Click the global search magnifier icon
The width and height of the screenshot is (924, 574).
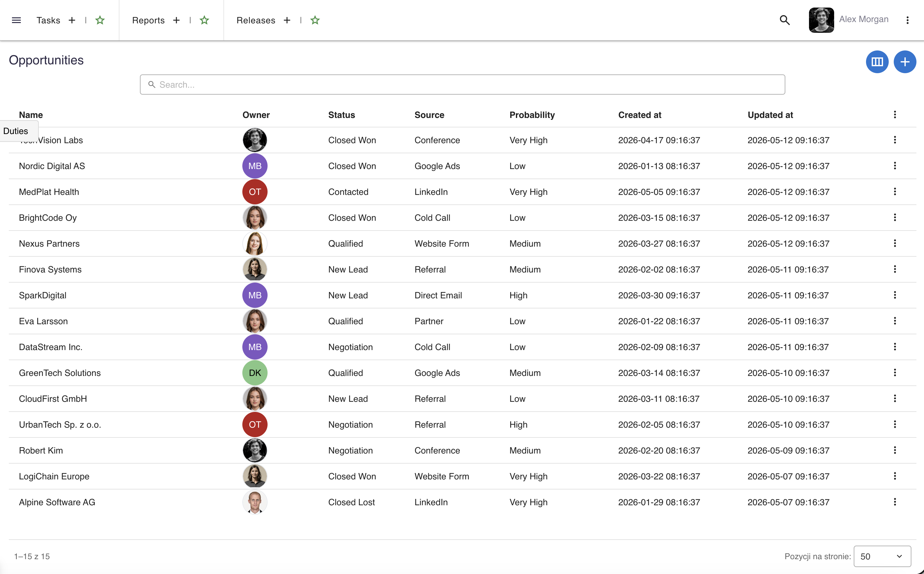[x=784, y=20]
